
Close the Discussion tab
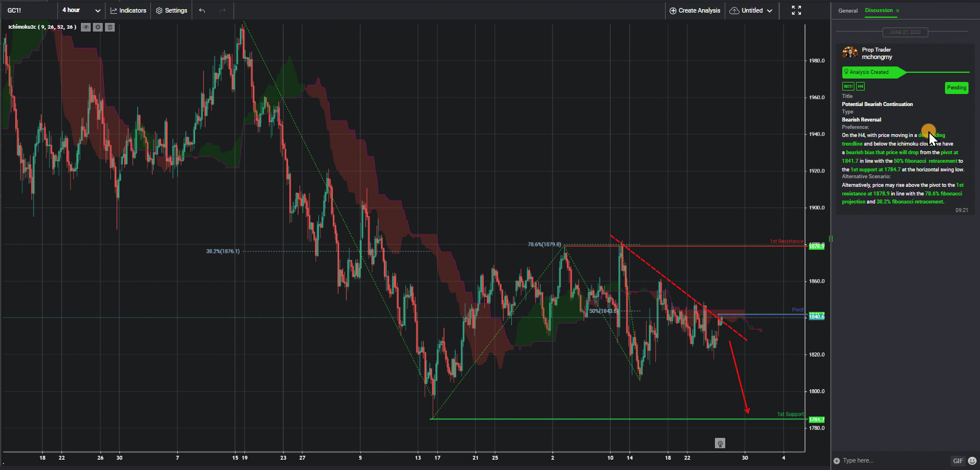[x=897, y=11]
